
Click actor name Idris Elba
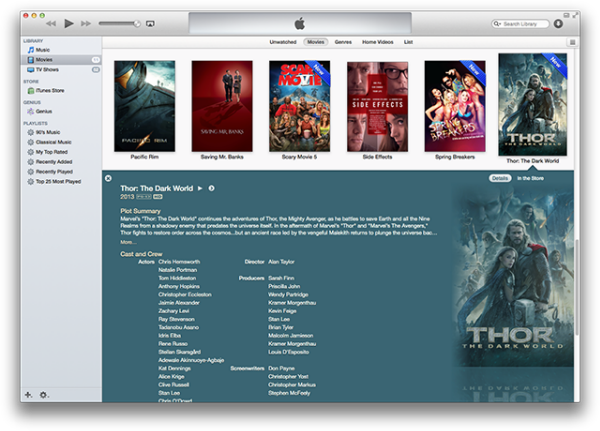click(x=170, y=336)
